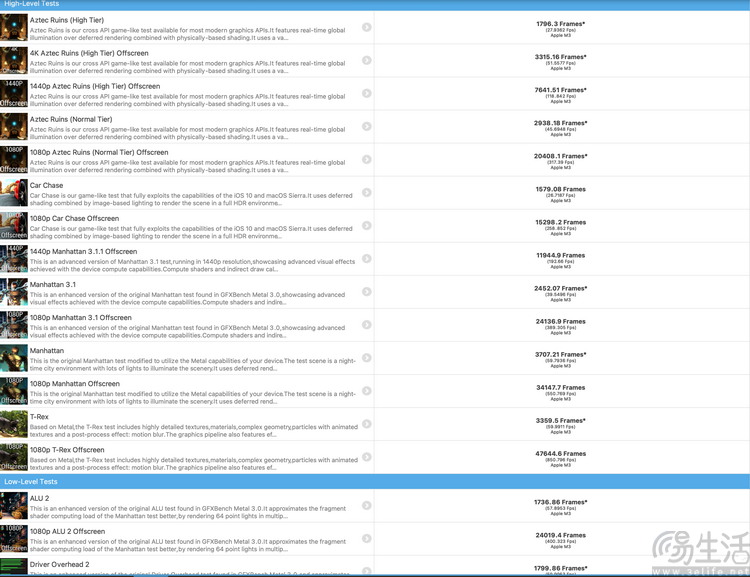The height and width of the screenshot is (577, 750).
Task: Open details arrow for ALU 2
Action: 367,505
